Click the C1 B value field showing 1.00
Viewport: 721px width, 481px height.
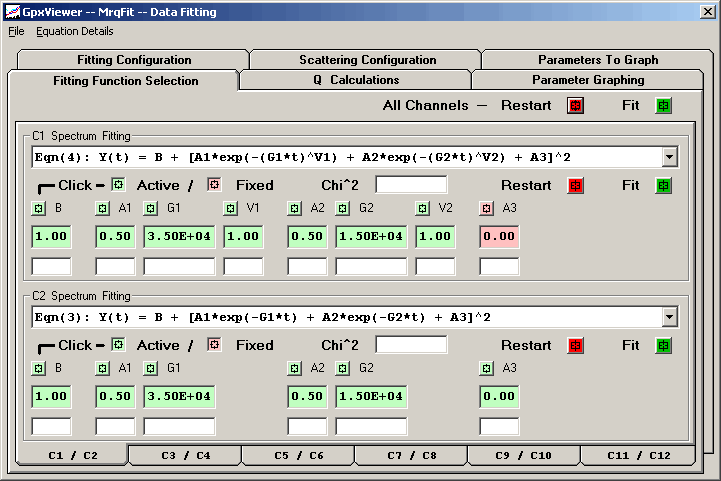tap(52, 236)
